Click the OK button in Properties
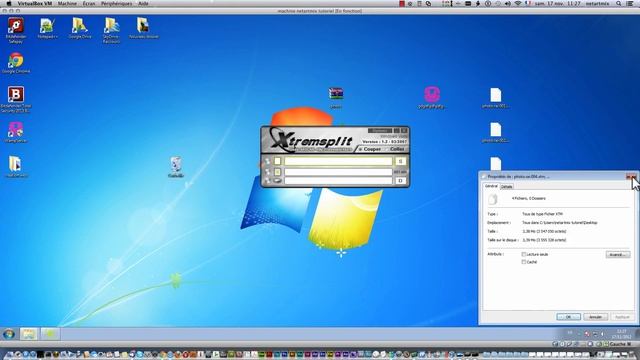The height and width of the screenshot is (360, 640). pyautogui.click(x=568, y=317)
